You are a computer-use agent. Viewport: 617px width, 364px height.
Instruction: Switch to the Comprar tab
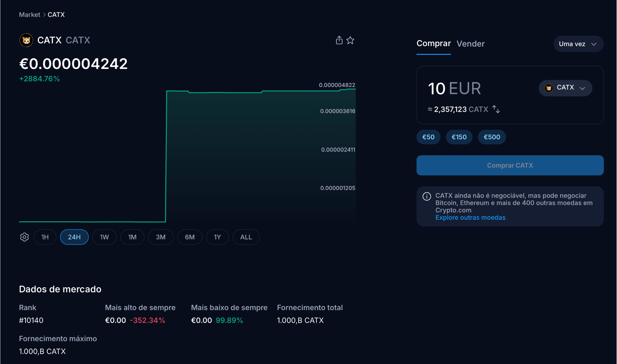point(434,44)
